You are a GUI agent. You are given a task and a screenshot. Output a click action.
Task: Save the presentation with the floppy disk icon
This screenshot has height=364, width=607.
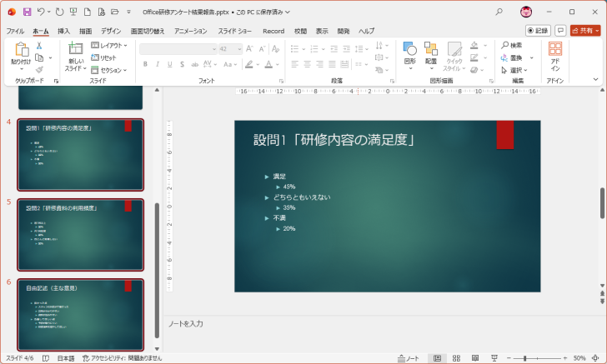pyautogui.click(x=27, y=12)
